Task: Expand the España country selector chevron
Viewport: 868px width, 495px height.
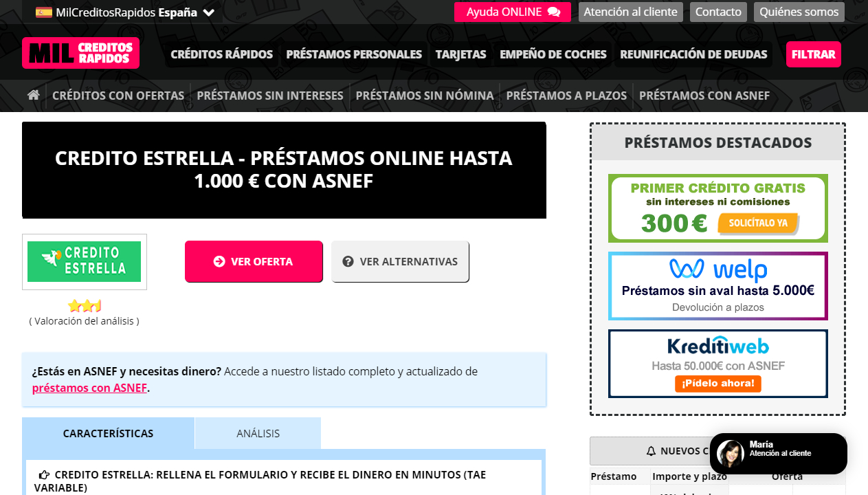Action: 209,12
